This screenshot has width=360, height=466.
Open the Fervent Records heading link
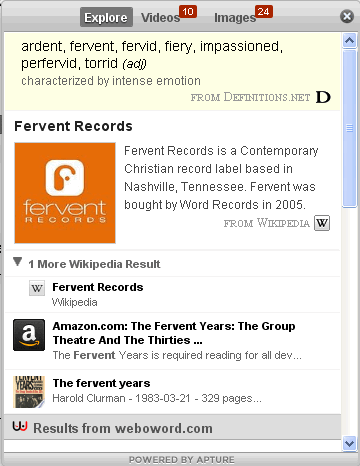click(x=73, y=126)
